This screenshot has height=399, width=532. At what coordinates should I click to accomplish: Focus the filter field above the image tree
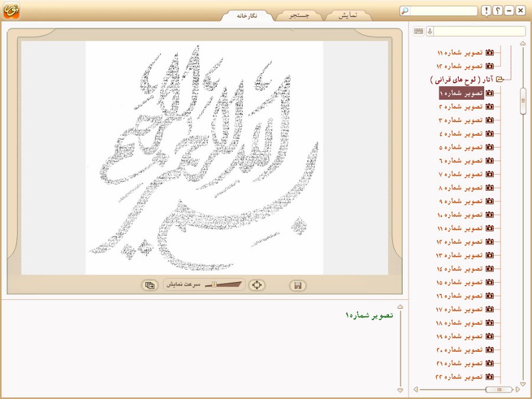point(479,31)
